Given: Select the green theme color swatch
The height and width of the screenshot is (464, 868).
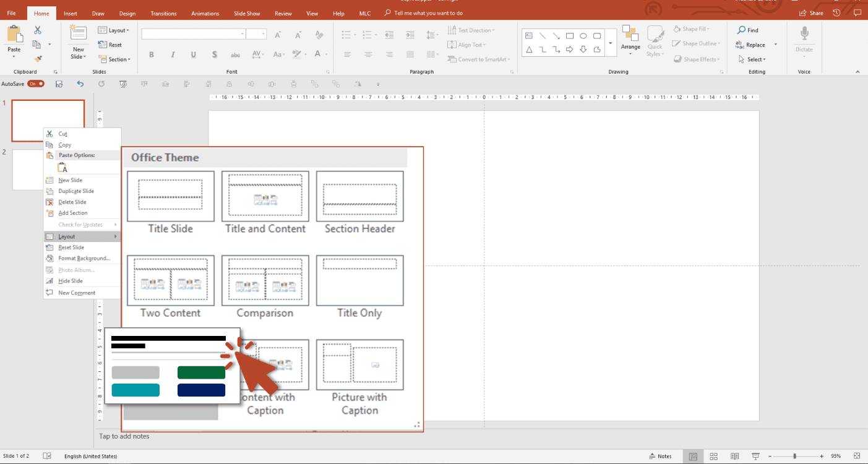Looking at the screenshot, I should coord(202,372).
